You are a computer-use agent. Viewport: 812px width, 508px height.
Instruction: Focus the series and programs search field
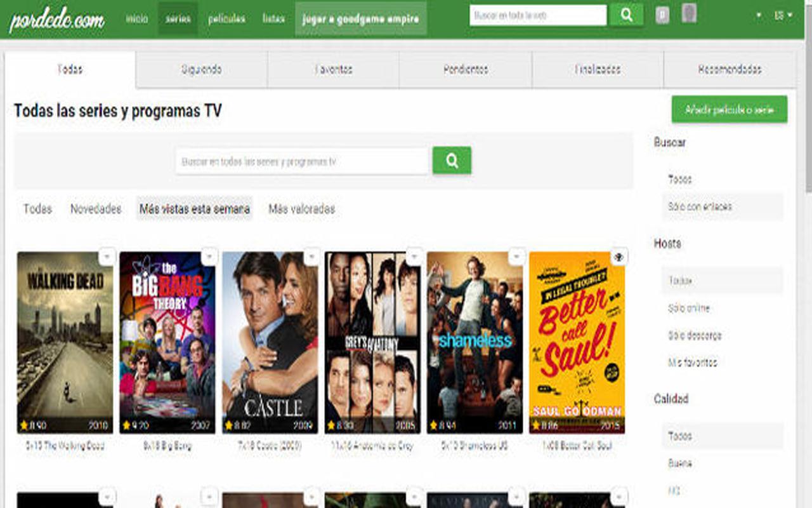pos(303,161)
